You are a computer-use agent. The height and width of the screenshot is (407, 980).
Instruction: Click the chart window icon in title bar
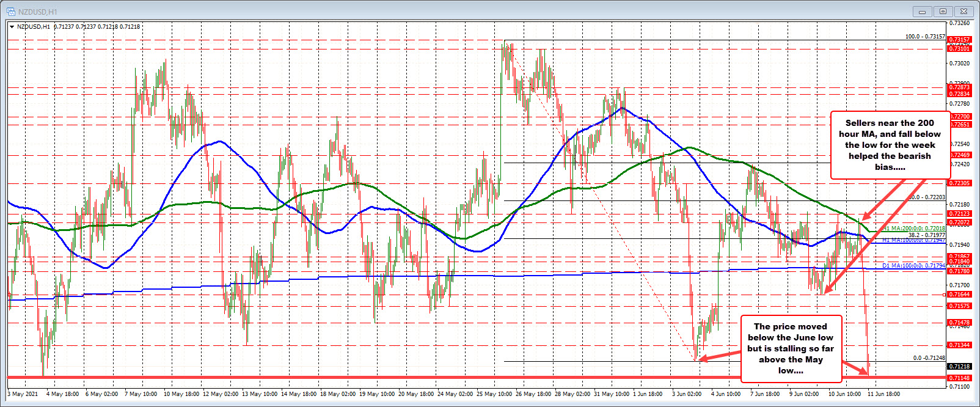coord(11,12)
